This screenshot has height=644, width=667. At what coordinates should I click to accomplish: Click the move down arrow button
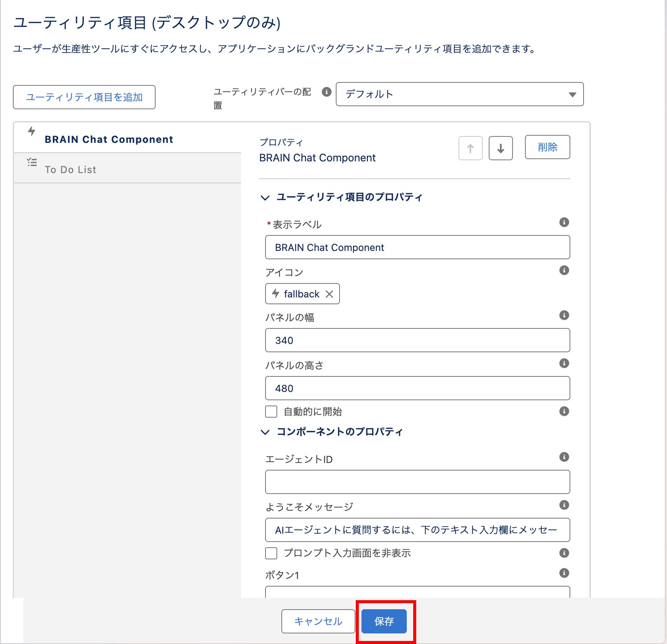[500, 148]
